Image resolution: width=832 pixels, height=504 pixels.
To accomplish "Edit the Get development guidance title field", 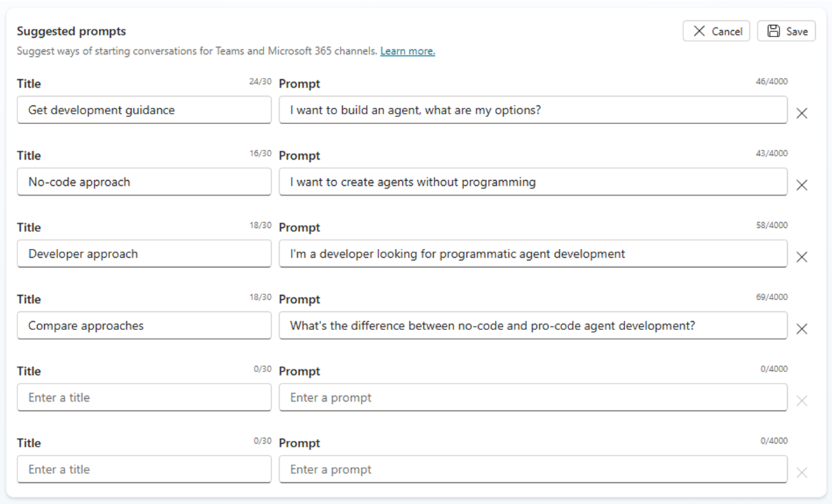I will (x=144, y=110).
